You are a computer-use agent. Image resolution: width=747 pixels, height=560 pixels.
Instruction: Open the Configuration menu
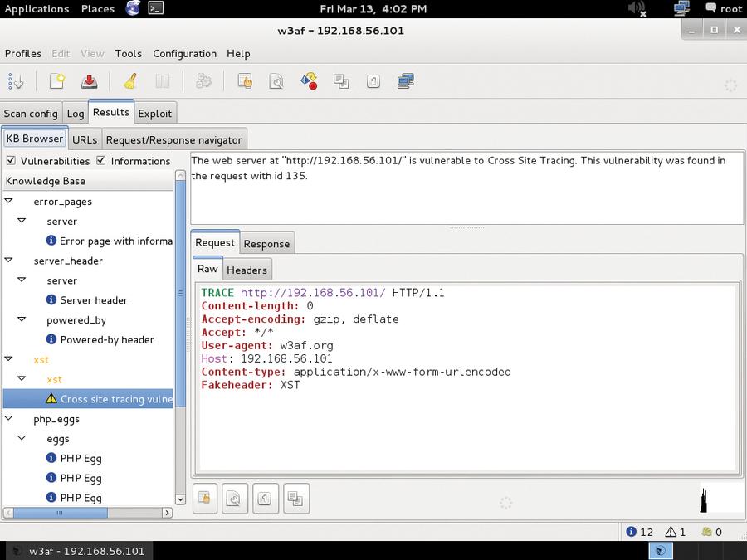click(185, 54)
